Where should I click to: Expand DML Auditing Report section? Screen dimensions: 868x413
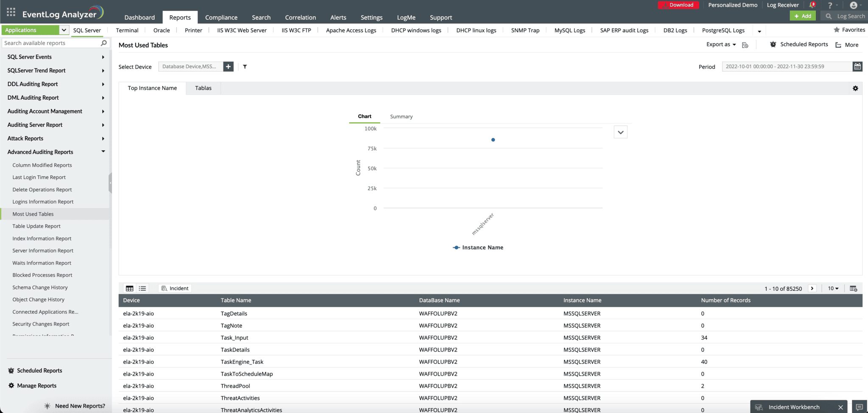(x=103, y=98)
